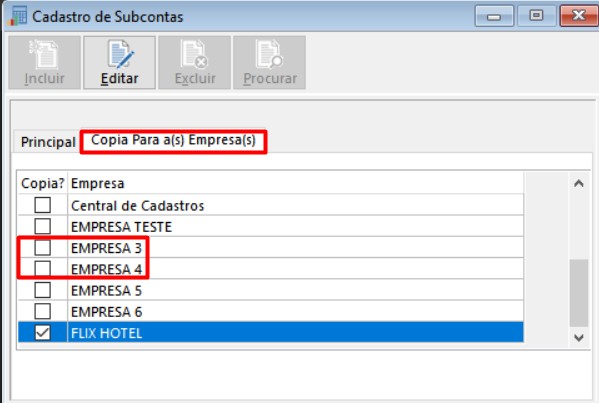Select the EMPRESA TESTE row text

click(121, 227)
